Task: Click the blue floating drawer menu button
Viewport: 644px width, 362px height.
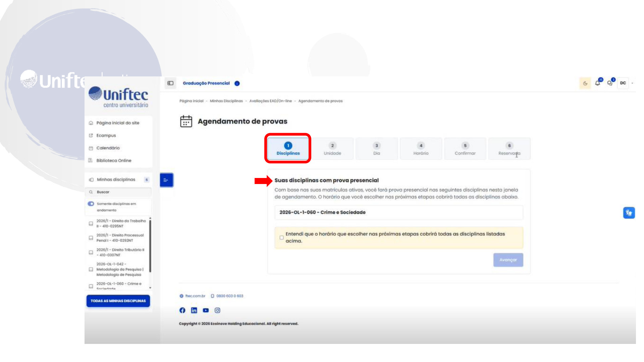Action: (166, 180)
